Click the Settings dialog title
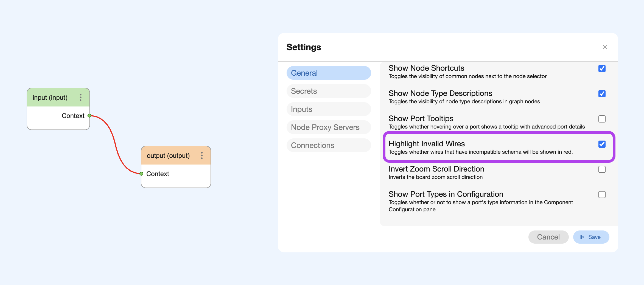Viewport: 644px width, 285px height. [304, 47]
